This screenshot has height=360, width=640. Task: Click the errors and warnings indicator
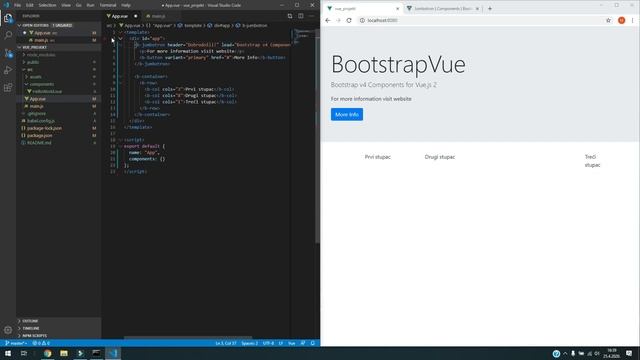(x=41, y=343)
